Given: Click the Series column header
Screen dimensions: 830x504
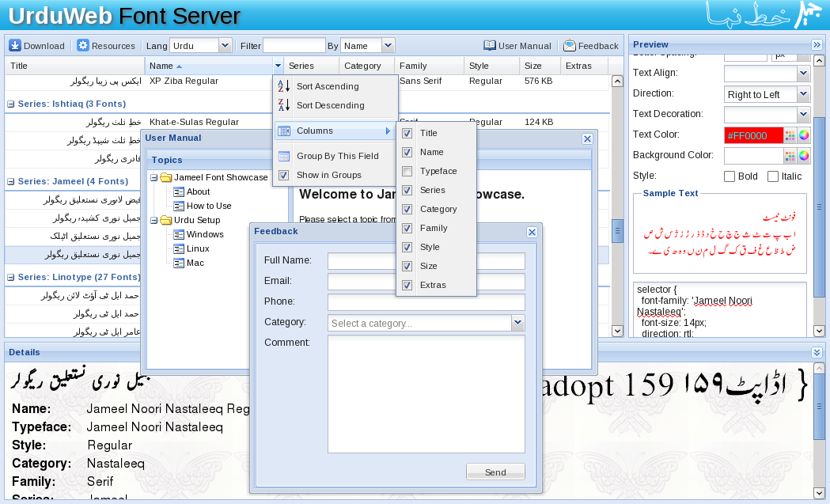Looking at the screenshot, I should coord(311,66).
